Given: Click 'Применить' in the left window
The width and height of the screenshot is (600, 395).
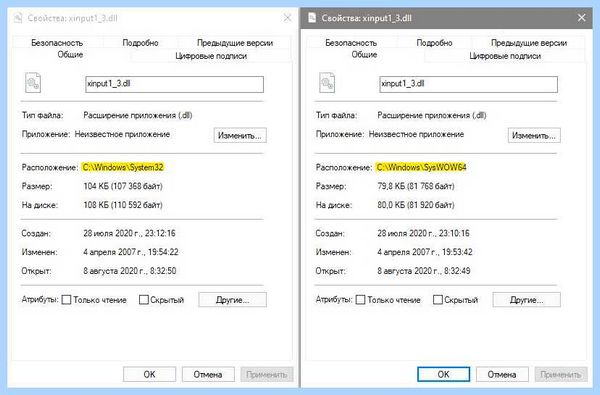Looking at the screenshot, I should click(267, 374).
